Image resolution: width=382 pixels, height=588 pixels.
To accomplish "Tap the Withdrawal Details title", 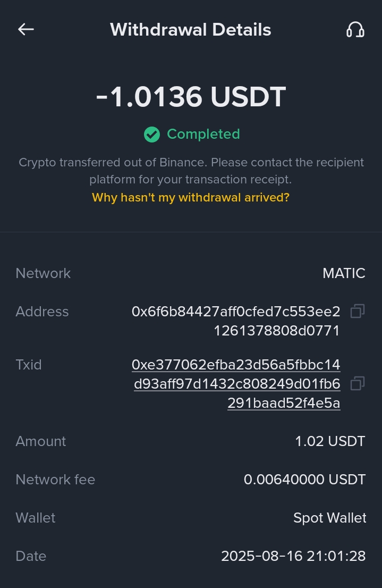I will pos(191,30).
